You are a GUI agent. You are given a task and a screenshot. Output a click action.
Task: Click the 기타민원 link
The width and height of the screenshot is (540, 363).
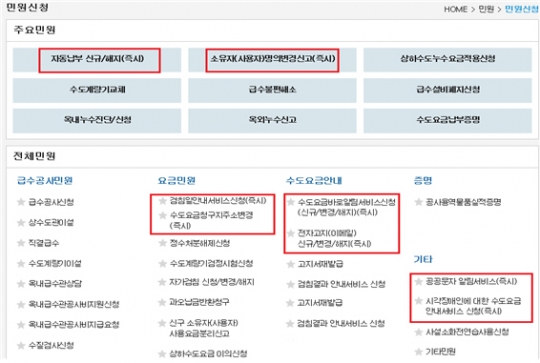point(440,352)
